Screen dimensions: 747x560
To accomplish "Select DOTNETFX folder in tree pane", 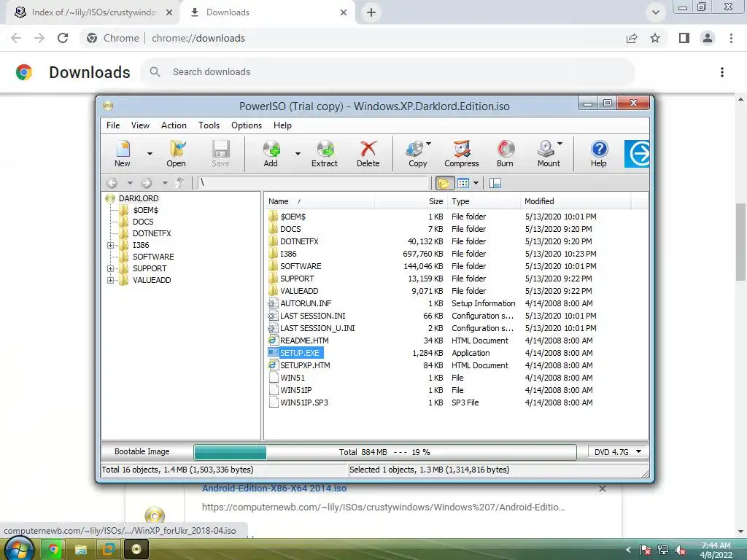I will tap(152, 233).
